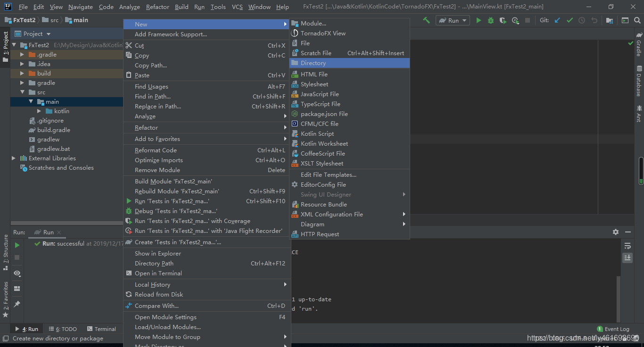Expand the build folder in project tree
The image size is (644, 347).
[22, 74]
